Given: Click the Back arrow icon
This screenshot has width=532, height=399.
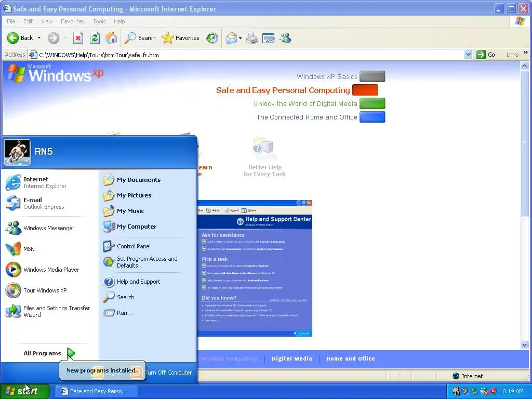Looking at the screenshot, I should 13,38.
